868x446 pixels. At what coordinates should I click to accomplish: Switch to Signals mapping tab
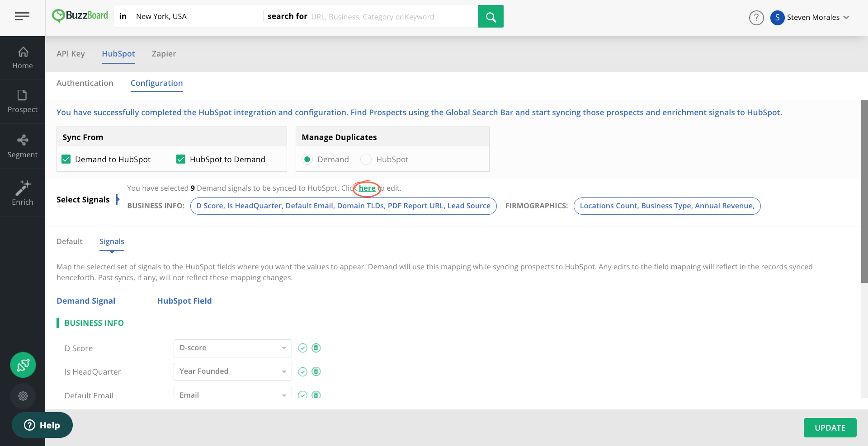(x=112, y=241)
